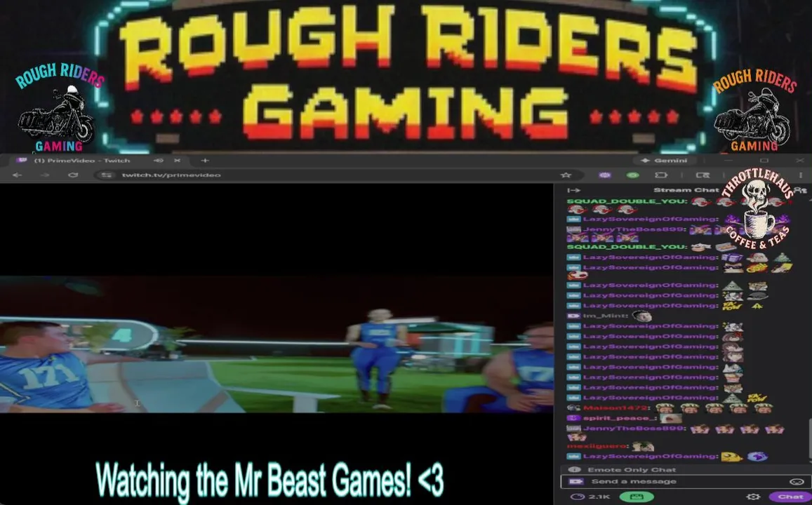Click the Send a message field
The width and height of the screenshot is (812, 505).
pos(684,482)
